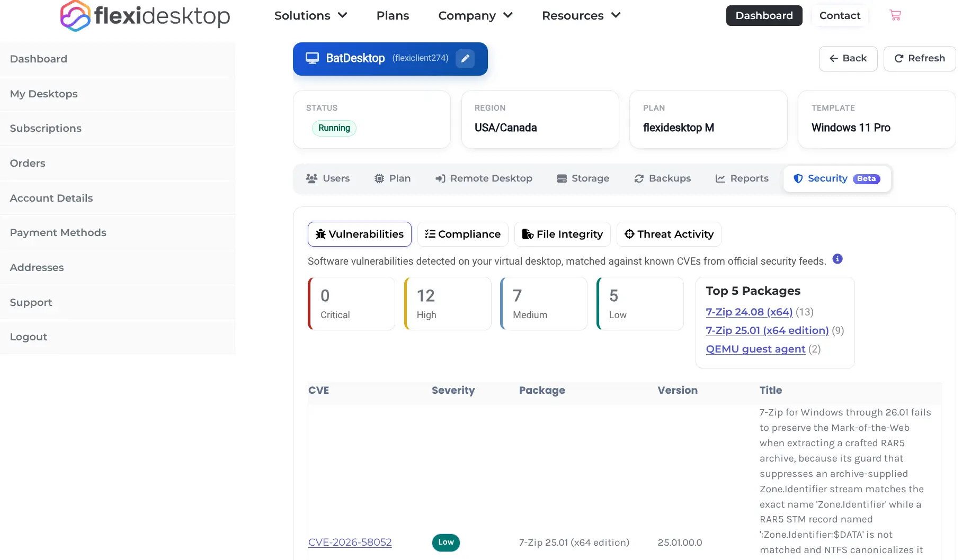
Task: Click the crosshair icon on Threat Activity
Action: point(629,234)
